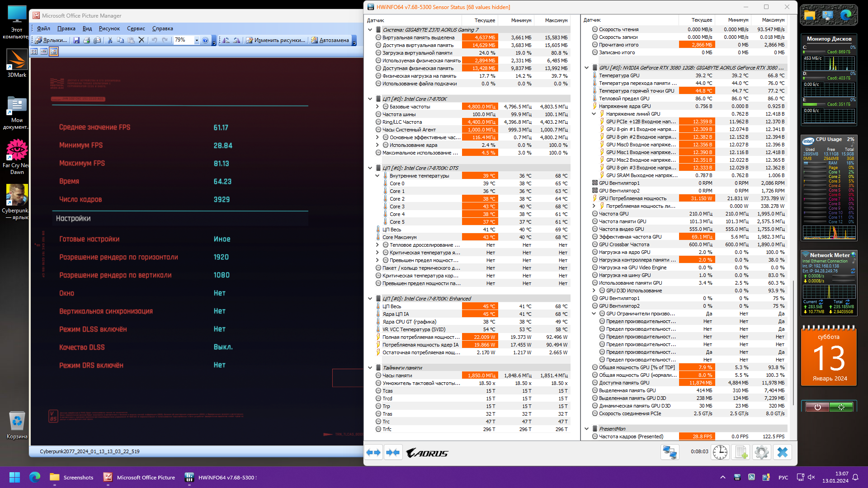The width and height of the screenshot is (868, 488).
Task: Click the collapse columns arrows button in HWiNFO
Action: [x=393, y=452]
